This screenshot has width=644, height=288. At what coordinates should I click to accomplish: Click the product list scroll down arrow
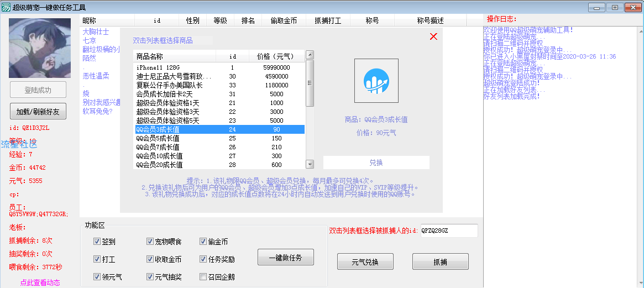(310, 164)
